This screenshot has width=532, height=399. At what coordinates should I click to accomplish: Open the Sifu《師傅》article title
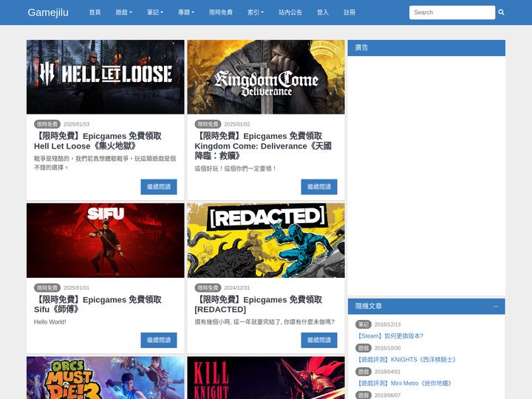[x=98, y=304]
